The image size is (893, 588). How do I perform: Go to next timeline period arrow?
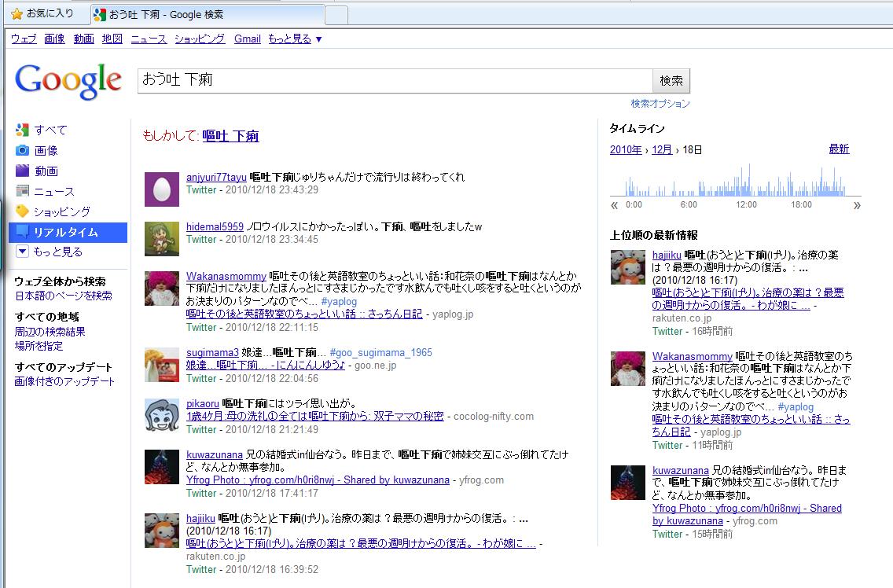pos(857,205)
